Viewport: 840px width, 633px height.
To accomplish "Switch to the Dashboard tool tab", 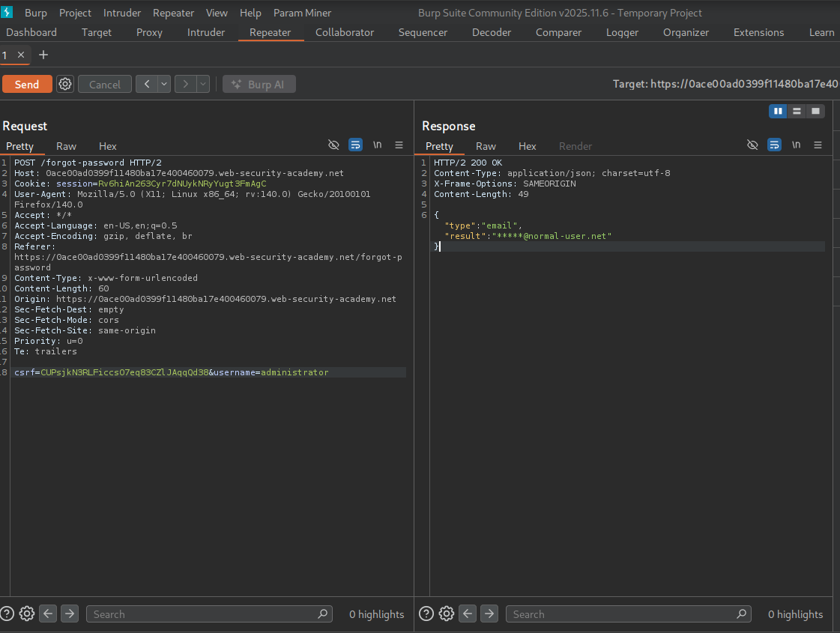I will (31, 32).
